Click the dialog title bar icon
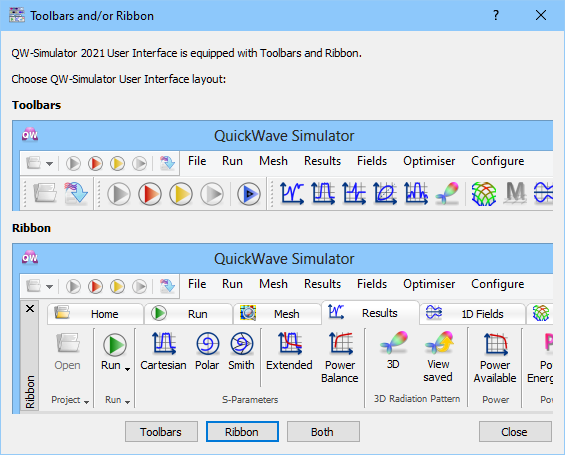The image size is (565, 455). pyautogui.click(x=17, y=15)
